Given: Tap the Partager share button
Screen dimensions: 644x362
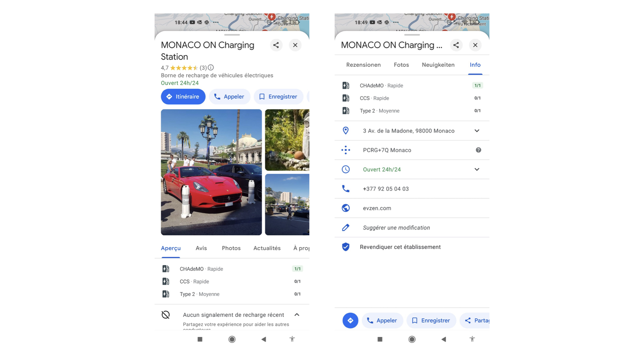Looking at the screenshot, I should 475,320.
